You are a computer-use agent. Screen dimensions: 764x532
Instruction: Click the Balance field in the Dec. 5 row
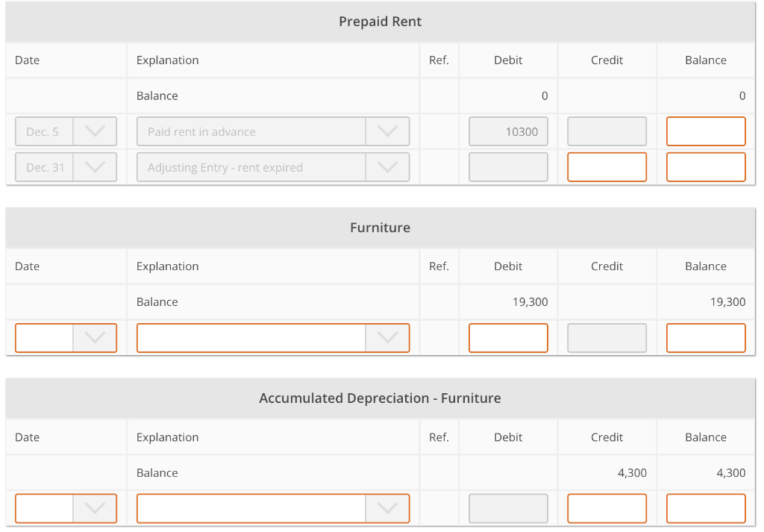click(x=705, y=131)
